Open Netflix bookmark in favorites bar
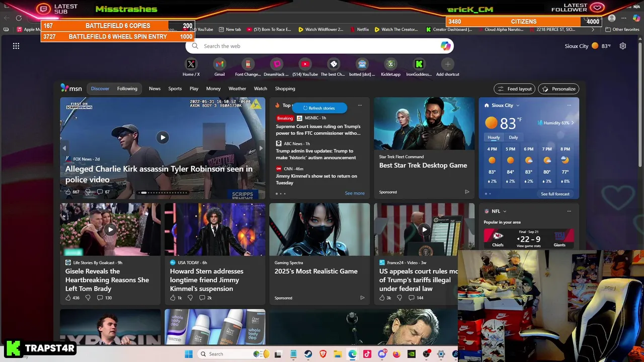 click(359, 29)
